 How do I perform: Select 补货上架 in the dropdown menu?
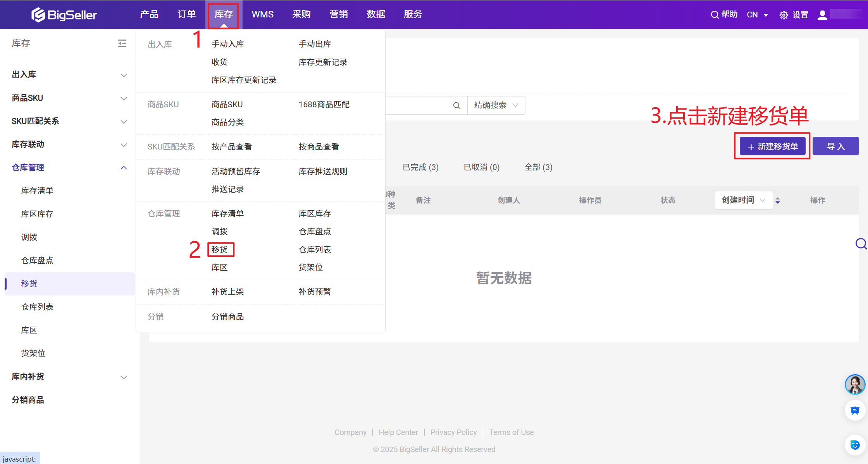227,292
